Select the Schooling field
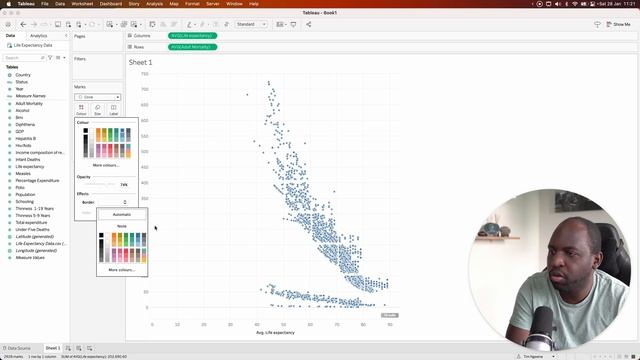The height and width of the screenshot is (360, 640). (x=24, y=202)
